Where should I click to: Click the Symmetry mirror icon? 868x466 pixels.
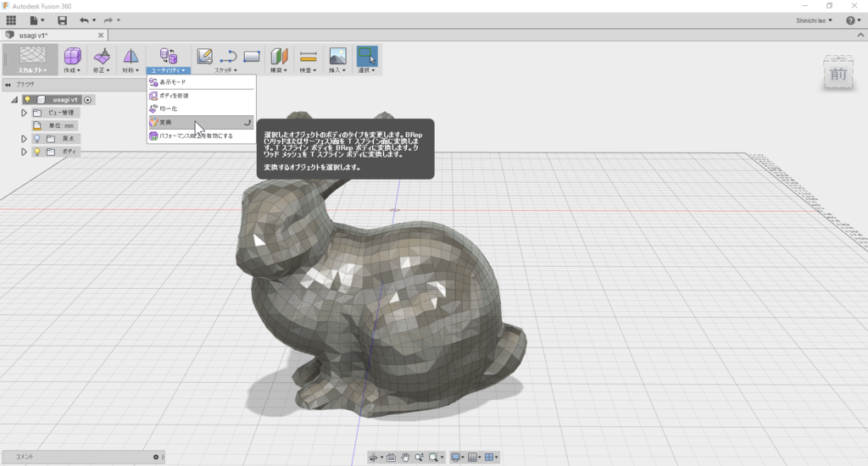click(131, 56)
